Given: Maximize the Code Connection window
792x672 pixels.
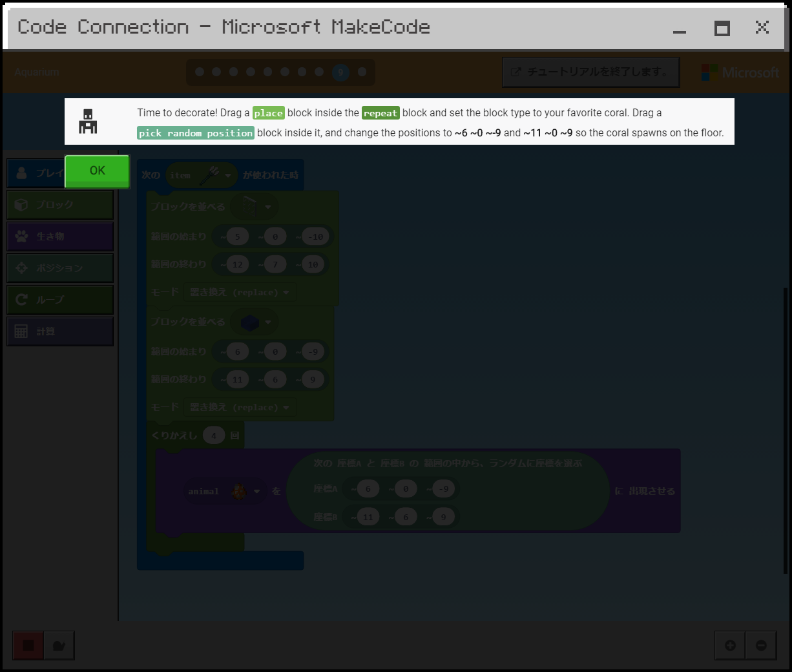Looking at the screenshot, I should tap(722, 28).
